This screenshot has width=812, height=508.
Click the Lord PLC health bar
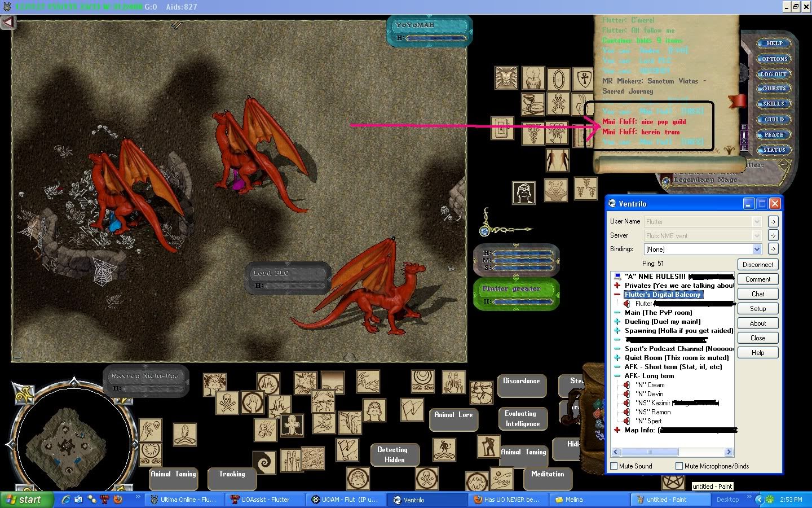coord(288,278)
